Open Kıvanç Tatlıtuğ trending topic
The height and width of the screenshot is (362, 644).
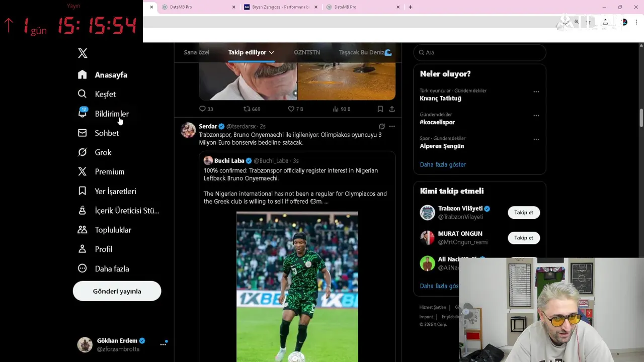pyautogui.click(x=440, y=99)
